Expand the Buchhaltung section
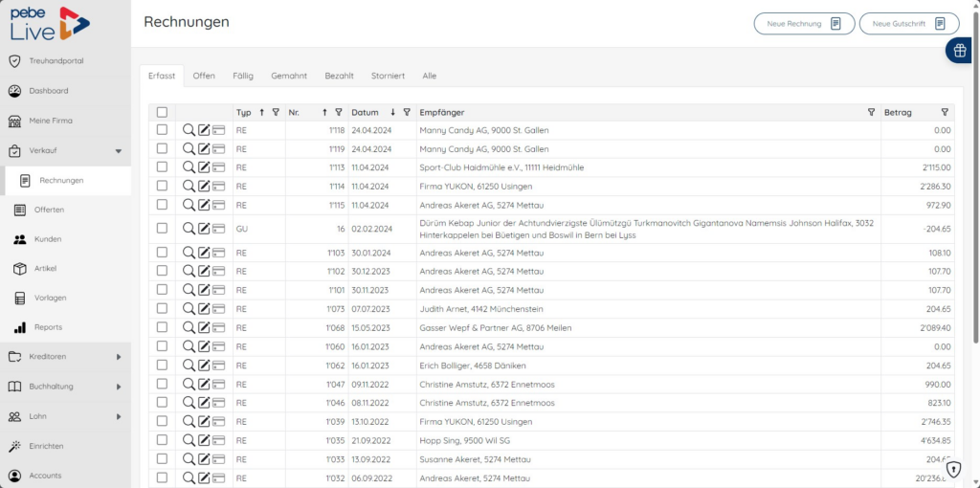980x488 pixels. (119, 387)
